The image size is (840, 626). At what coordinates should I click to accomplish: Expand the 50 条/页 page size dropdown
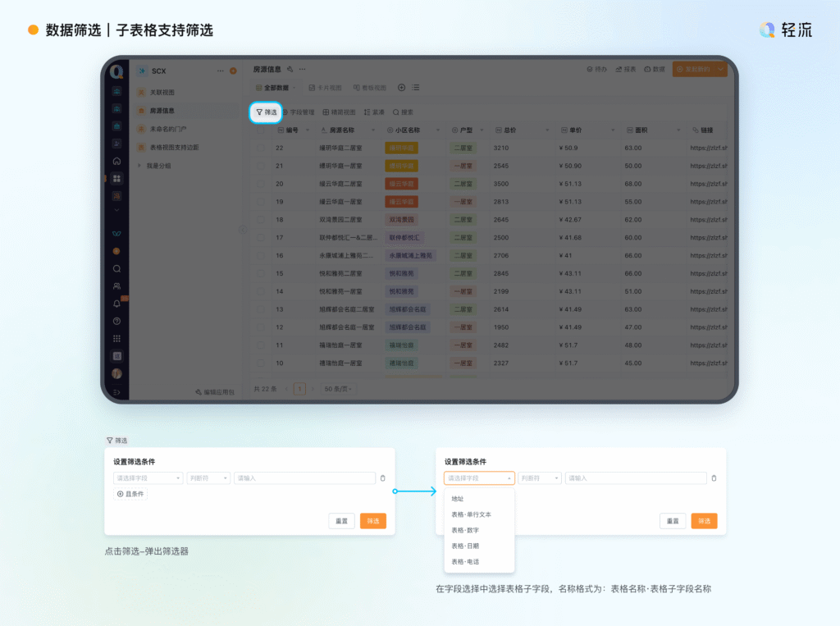[x=338, y=389]
